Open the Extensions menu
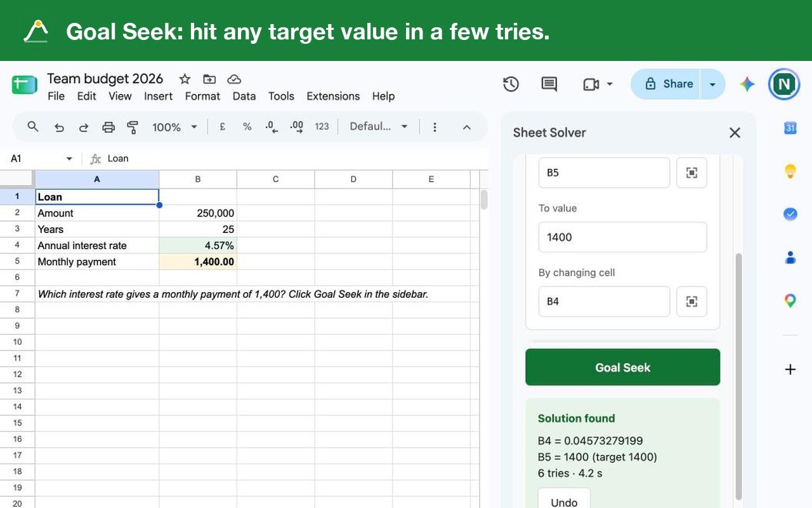Screen dimensions: 812x508 pyautogui.click(x=333, y=96)
